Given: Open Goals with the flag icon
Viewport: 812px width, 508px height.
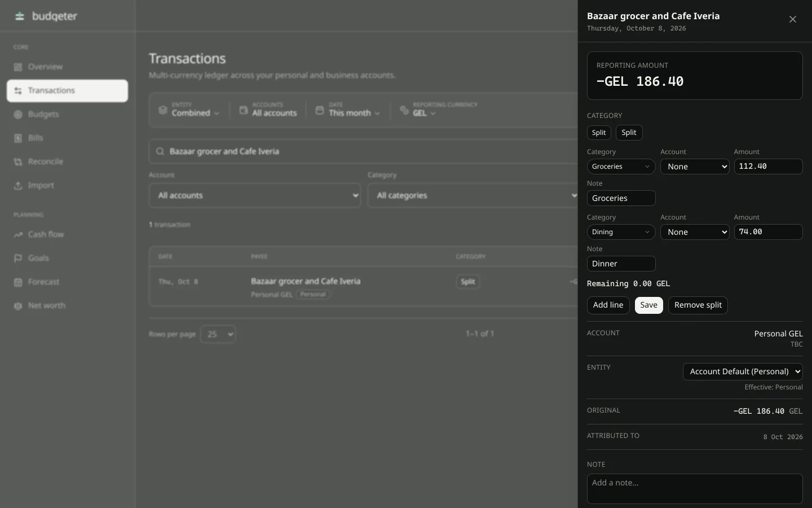Looking at the screenshot, I should coord(18,258).
